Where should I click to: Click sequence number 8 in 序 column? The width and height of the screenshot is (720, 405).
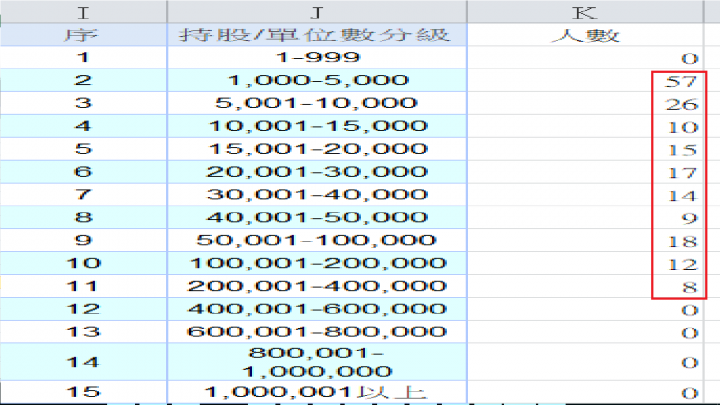tap(83, 217)
